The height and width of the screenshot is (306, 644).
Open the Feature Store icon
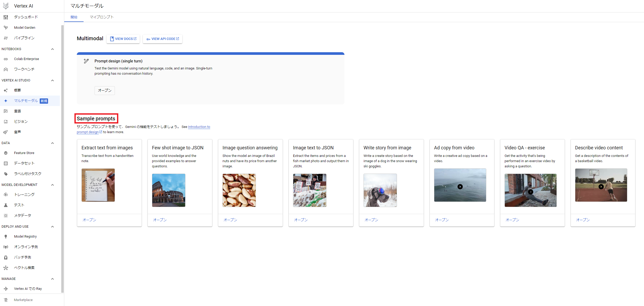[x=6, y=153]
